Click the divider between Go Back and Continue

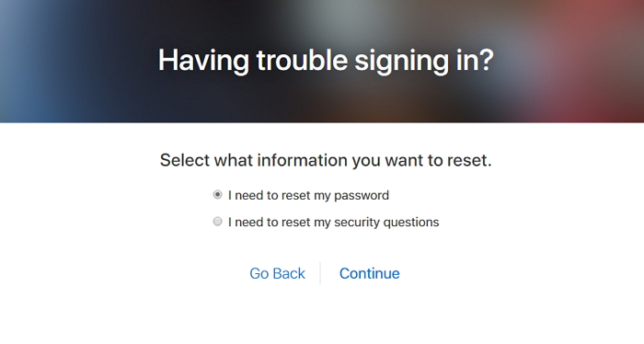(x=320, y=273)
